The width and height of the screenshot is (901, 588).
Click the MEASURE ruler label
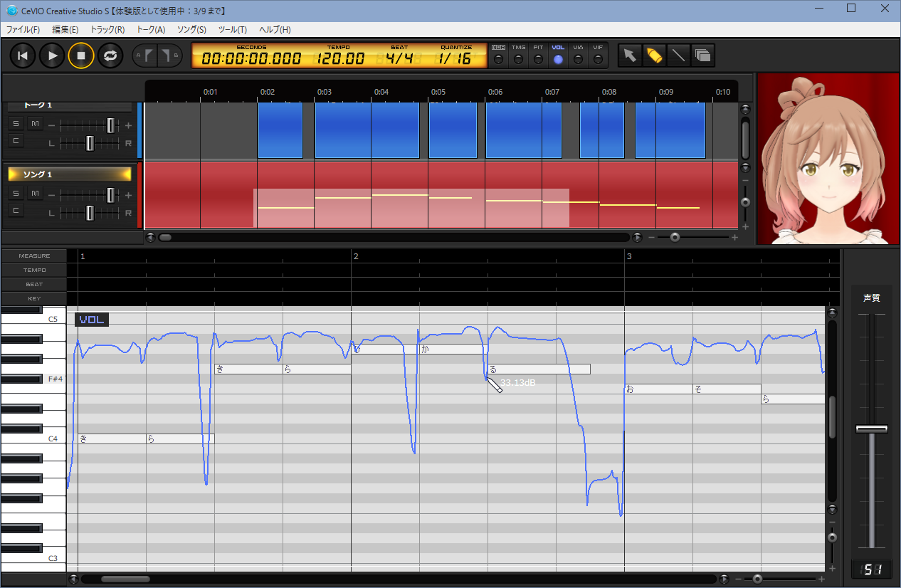[34, 256]
